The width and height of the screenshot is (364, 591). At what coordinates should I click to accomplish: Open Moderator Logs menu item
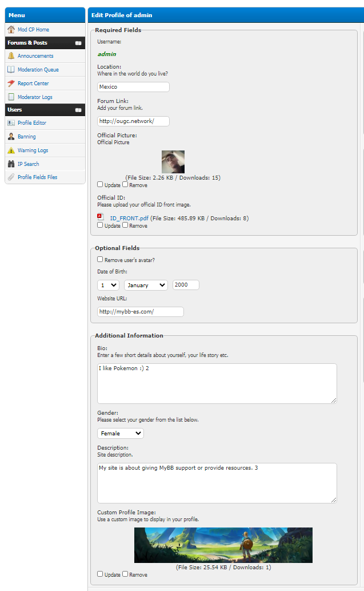pyautogui.click(x=35, y=97)
